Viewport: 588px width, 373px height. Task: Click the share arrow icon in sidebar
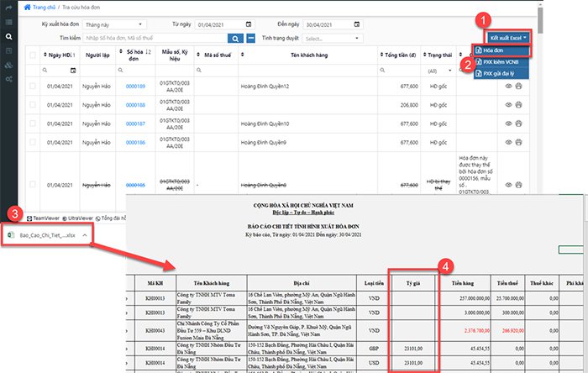coord(8,8)
